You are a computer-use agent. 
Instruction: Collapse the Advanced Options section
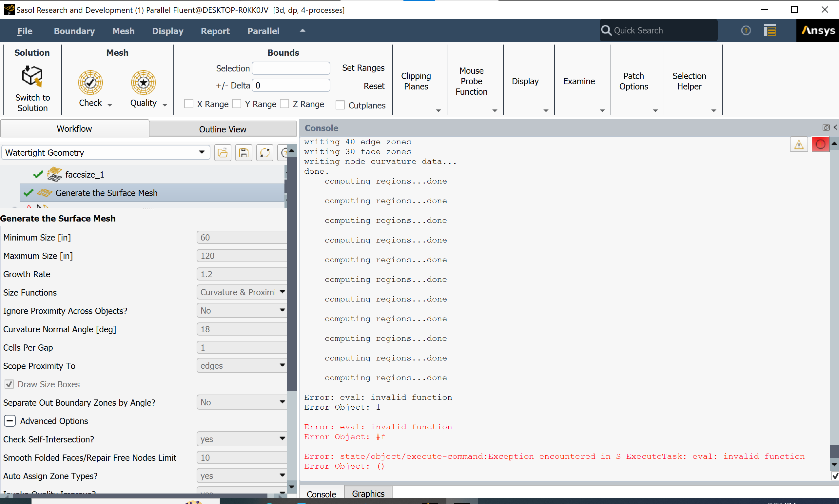10,421
